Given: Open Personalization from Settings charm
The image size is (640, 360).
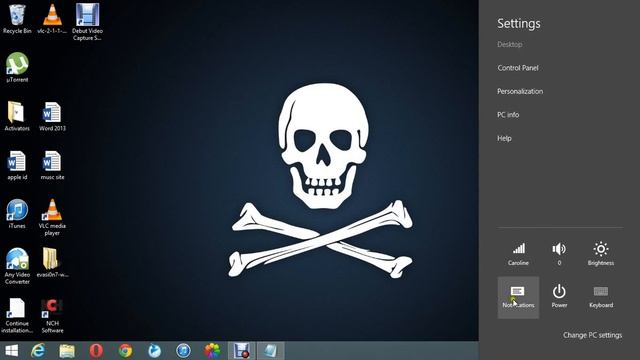Looking at the screenshot, I should click(x=520, y=91).
